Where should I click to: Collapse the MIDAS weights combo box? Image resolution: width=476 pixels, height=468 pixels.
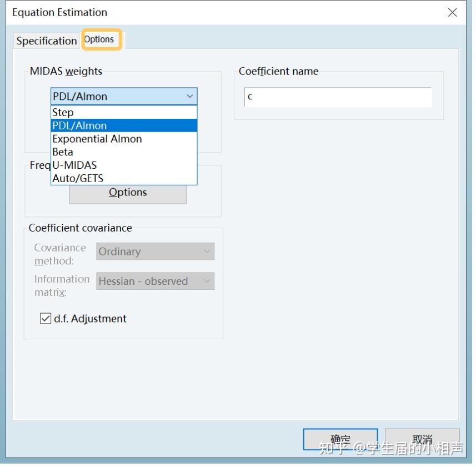[x=191, y=97]
